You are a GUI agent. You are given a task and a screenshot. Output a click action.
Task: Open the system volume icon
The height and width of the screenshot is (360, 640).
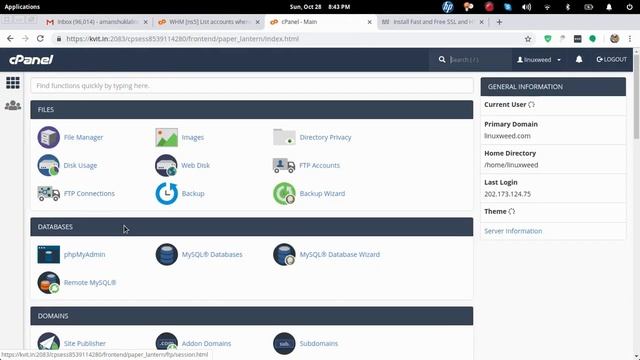click(527, 7)
